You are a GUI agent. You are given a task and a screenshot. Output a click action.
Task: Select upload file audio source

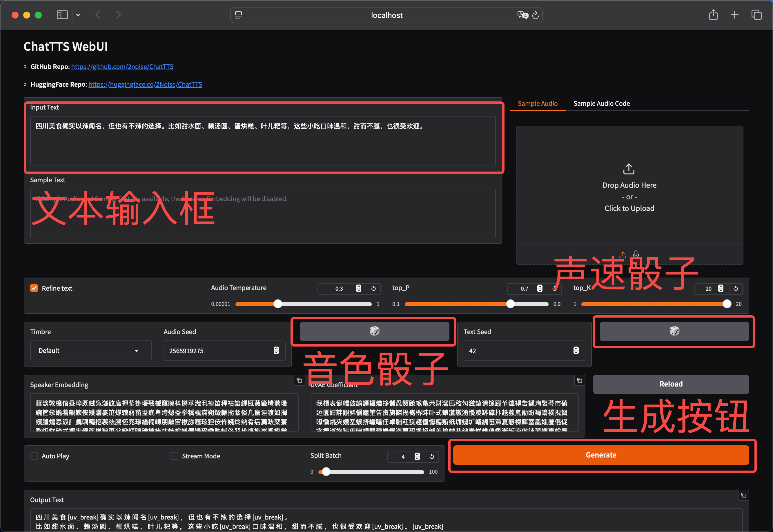(623, 255)
